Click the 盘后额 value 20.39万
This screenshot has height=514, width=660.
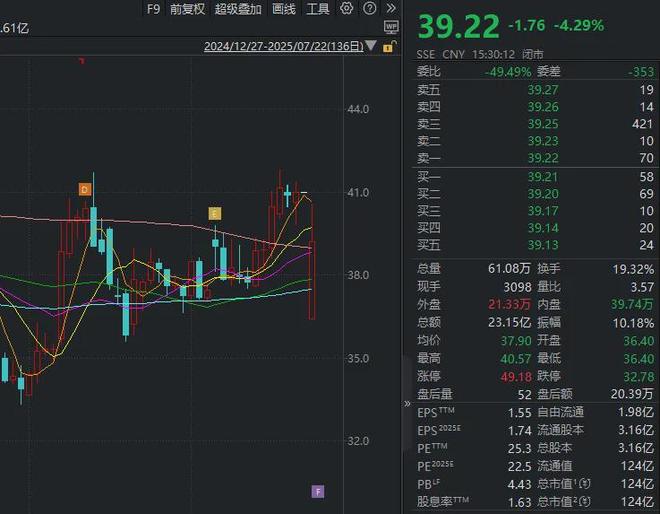click(x=632, y=394)
